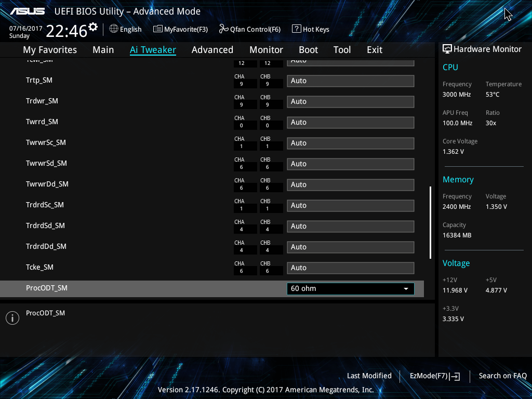Click the Tcke_SM Auto field
This screenshot has width=532, height=399.
[351, 268]
